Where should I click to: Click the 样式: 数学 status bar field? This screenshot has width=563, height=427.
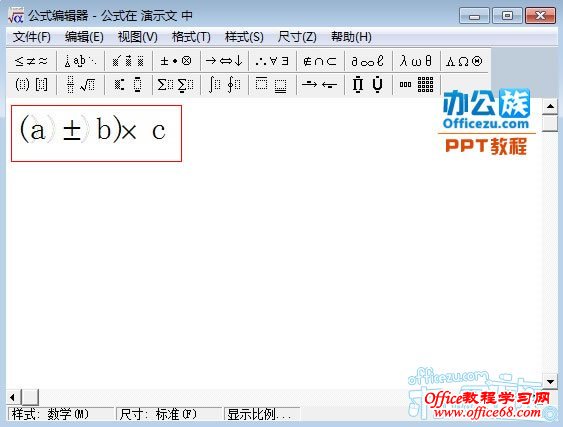point(61,414)
